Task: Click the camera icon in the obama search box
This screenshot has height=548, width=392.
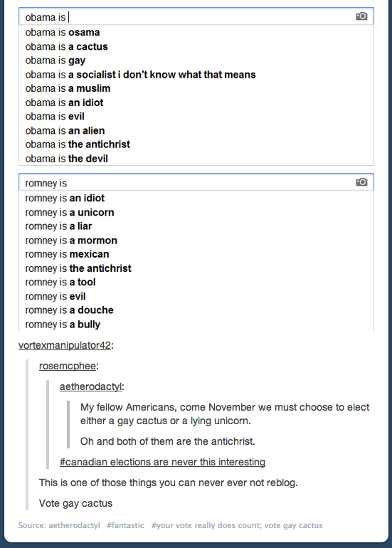Action: coord(361,16)
